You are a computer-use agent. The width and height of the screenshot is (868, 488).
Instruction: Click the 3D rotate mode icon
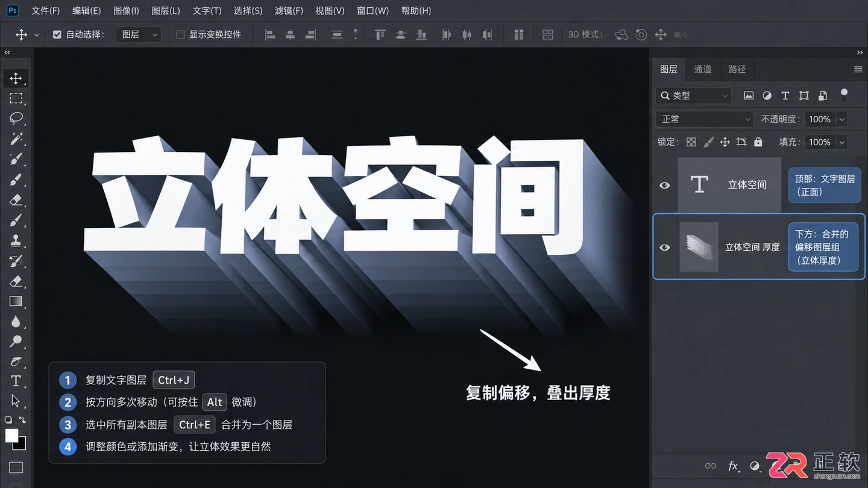tap(621, 35)
